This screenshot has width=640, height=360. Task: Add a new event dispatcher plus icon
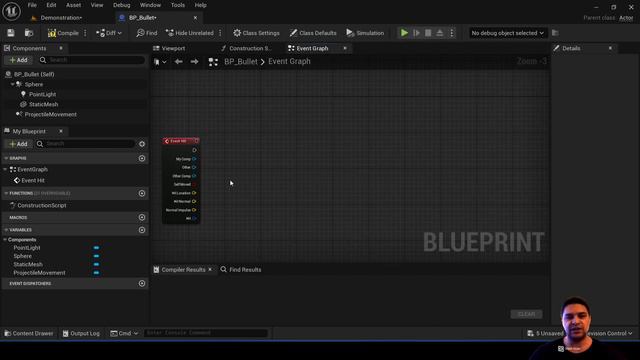(142, 283)
